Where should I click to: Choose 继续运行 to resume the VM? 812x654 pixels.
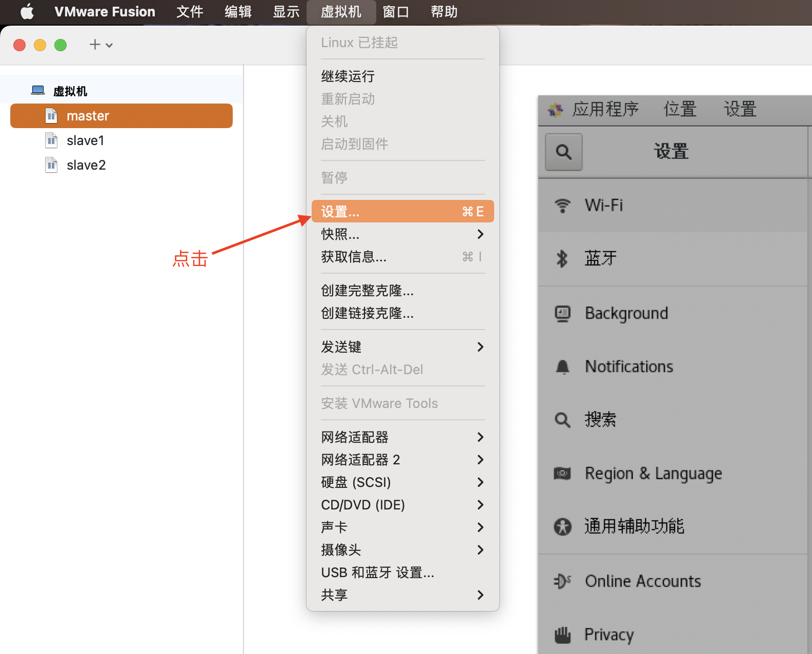[x=403, y=76]
